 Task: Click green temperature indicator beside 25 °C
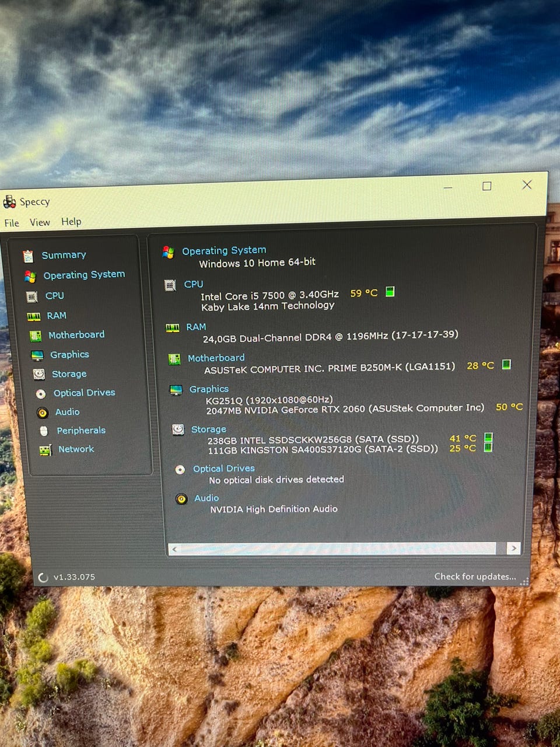point(488,447)
